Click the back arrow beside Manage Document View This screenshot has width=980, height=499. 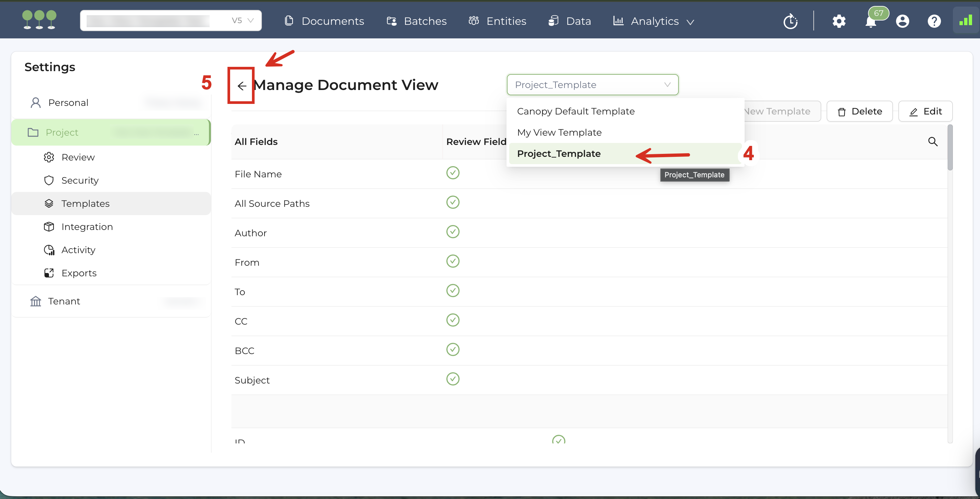pyautogui.click(x=242, y=86)
